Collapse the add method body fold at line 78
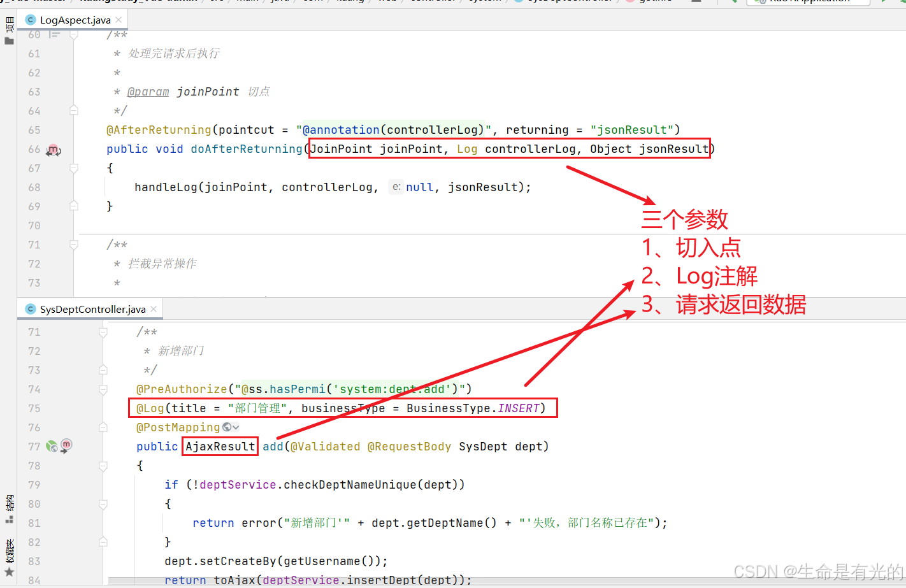This screenshot has width=906, height=588. 103,466
